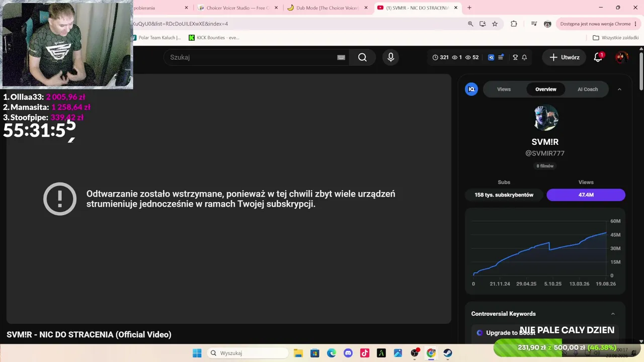The height and width of the screenshot is (362, 644).
Task: Open the SVM!R channel avatar
Action: click(545, 117)
